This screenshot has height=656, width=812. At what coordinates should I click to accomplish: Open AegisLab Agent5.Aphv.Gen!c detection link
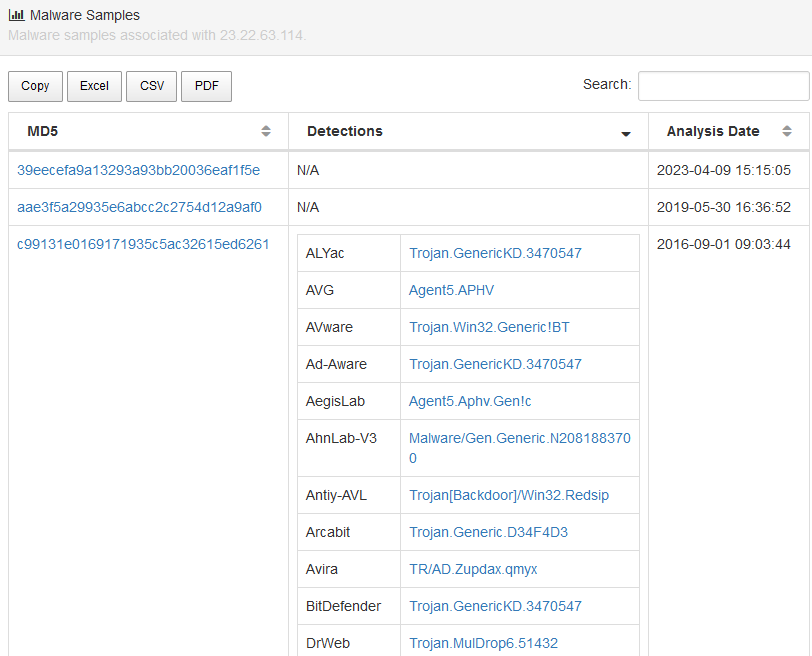[x=470, y=401]
